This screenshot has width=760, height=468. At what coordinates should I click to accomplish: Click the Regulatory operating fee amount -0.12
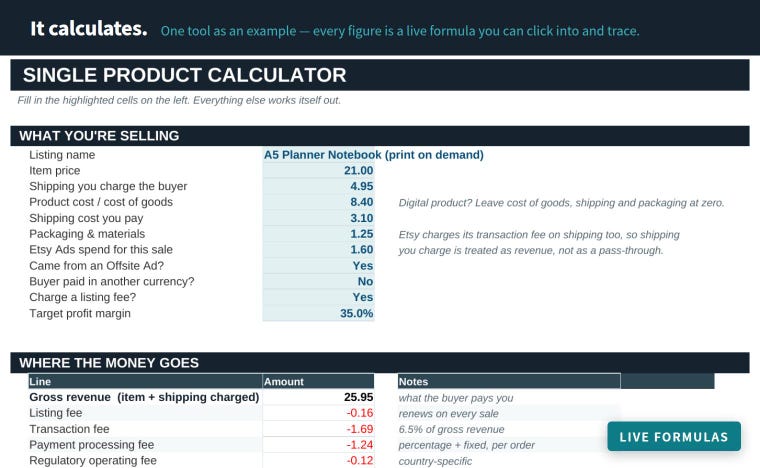(318, 460)
